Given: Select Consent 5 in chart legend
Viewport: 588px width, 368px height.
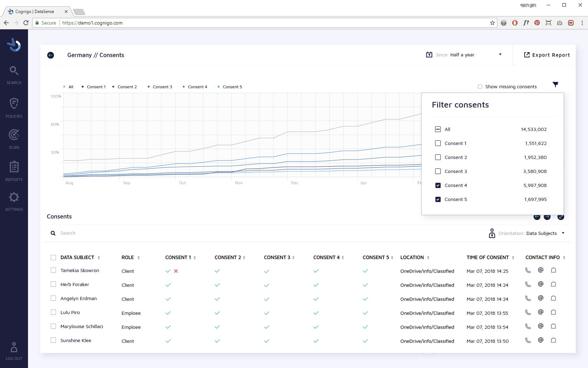Looking at the screenshot, I should coord(230,87).
